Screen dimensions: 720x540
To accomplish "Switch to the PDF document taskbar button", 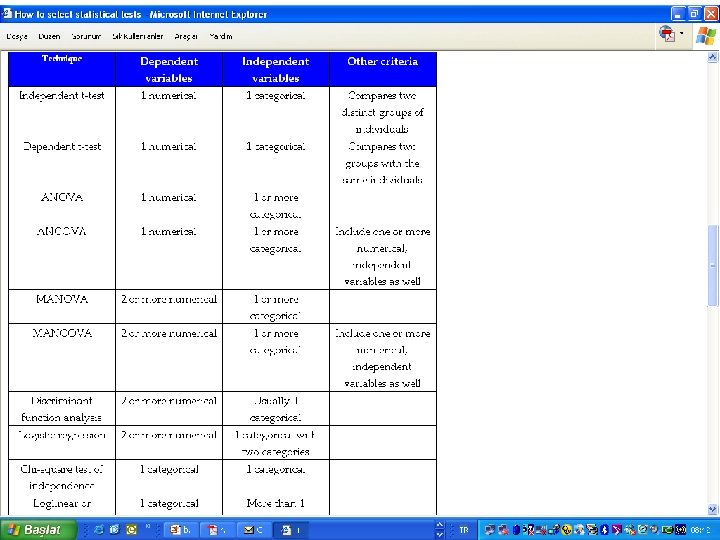I will (x=217, y=530).
